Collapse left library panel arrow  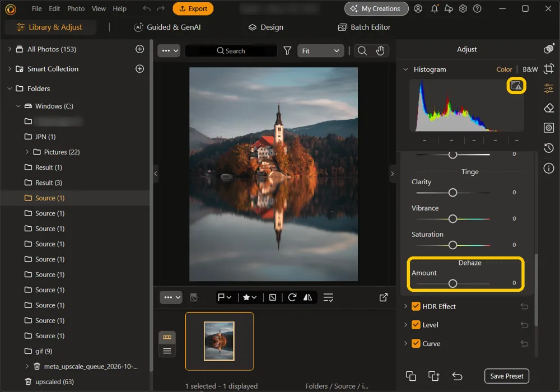(156, 174)
